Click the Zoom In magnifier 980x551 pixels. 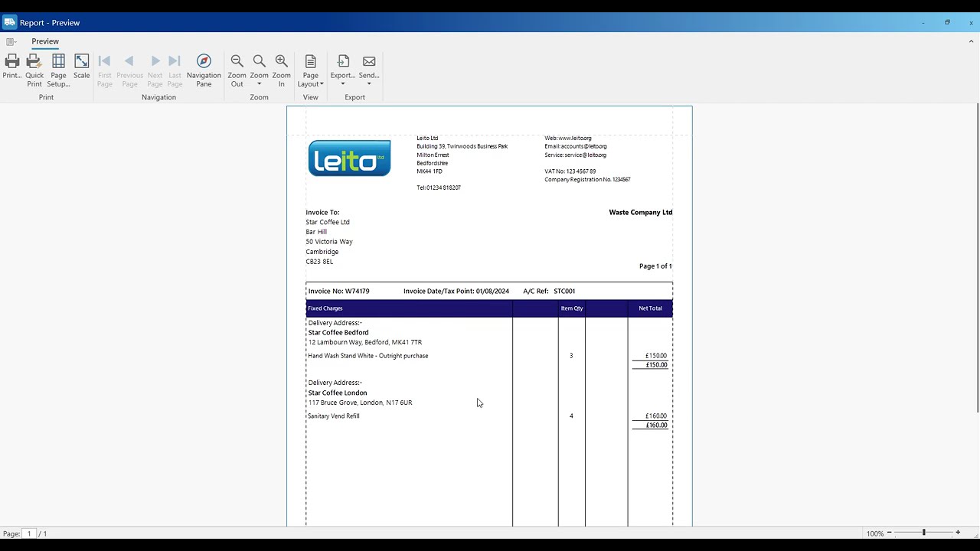point(282,70)
